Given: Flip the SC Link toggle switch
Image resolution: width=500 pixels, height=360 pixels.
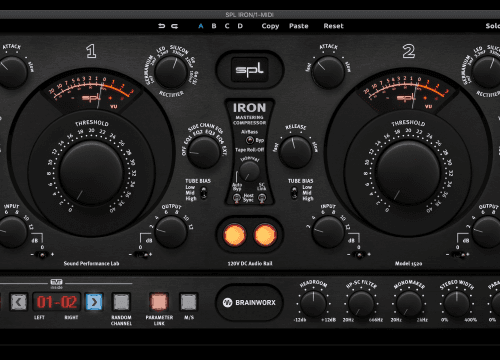Looking at the screenshot, I should (x=262, y=199).
